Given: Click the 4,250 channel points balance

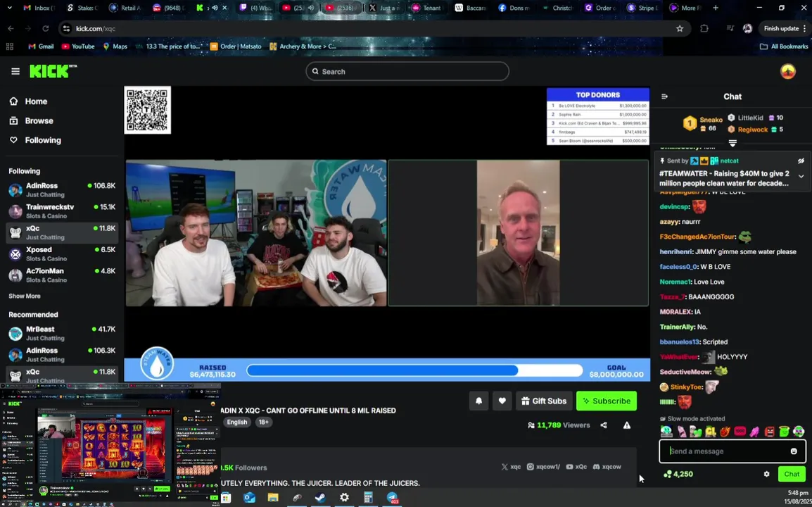Looking at the screenshot, I should click(678, 474).
